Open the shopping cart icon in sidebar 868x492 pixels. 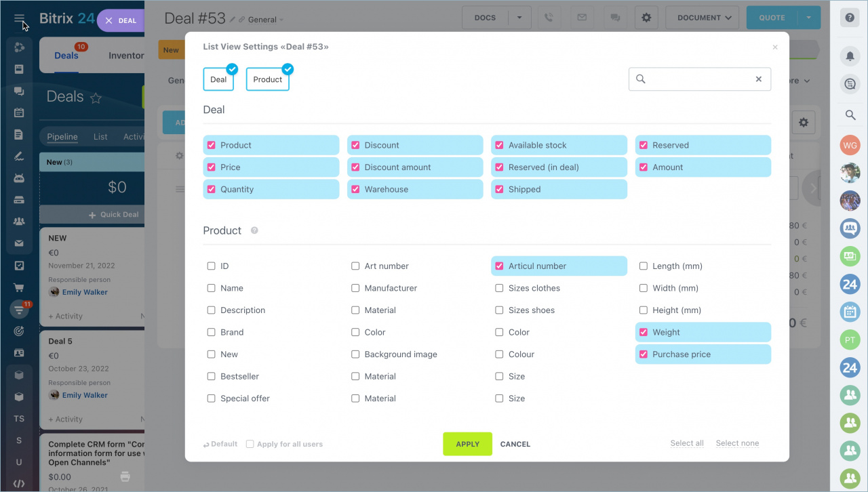[19, 287]
